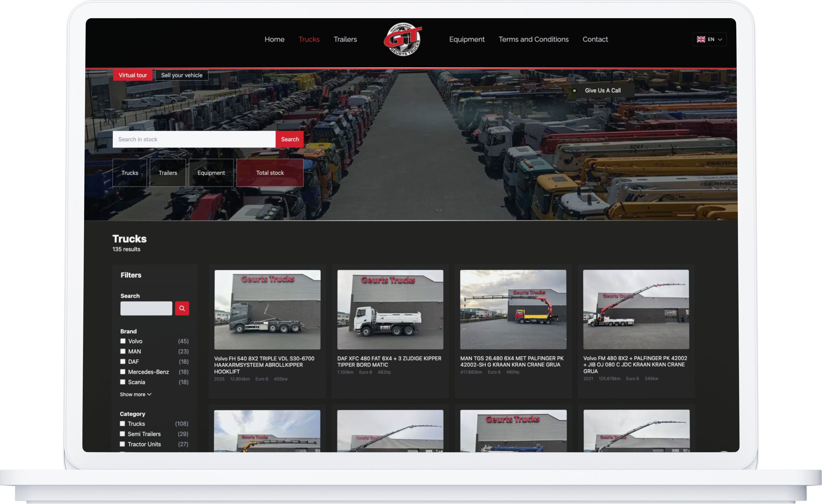Click the MAN count (23)

[x=183, y=352]
